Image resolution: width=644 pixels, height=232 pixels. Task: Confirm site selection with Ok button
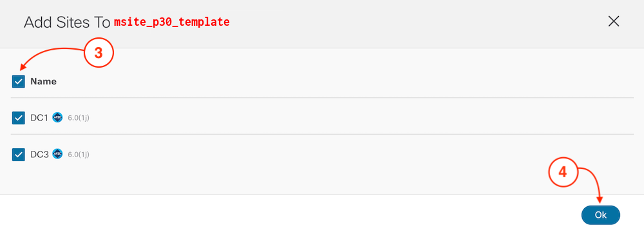click(x=600, y=215)
